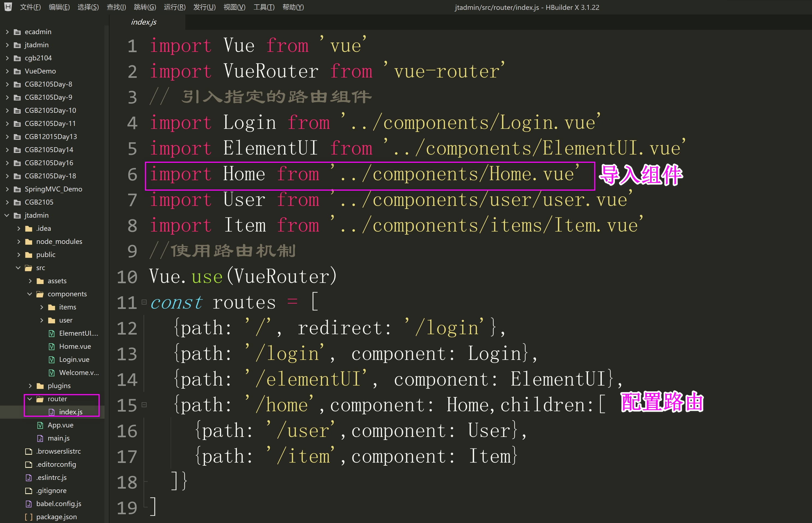812x523 pixels.
Task: Click the App.vue file icon
Action: click(x=40, y=425)
